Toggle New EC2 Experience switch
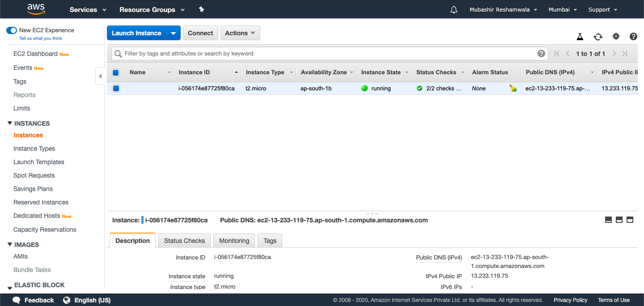Image resolution: width=644 pixels, height=306 pixels. (11, 30)
